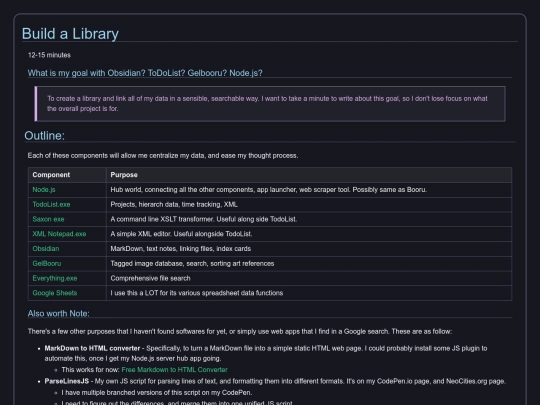
Task: Click the paragraph starting 'There's a few other purposes'
Action: (x=240, y=332)
